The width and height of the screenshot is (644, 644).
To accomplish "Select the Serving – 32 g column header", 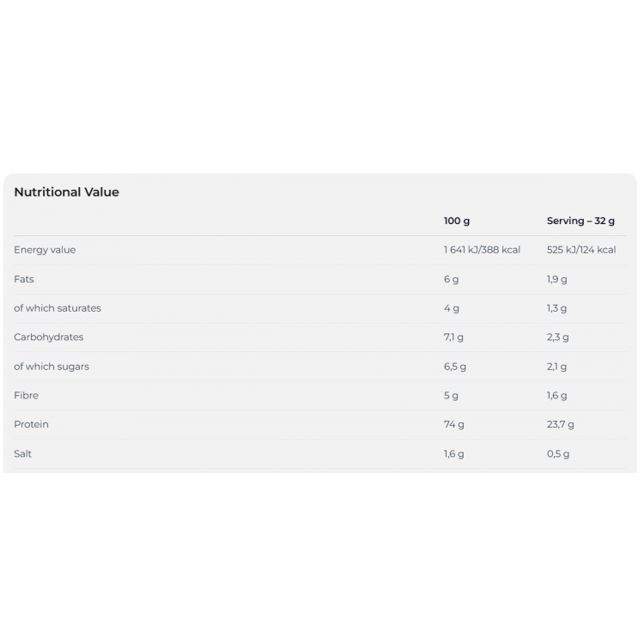I will point(580,221).
